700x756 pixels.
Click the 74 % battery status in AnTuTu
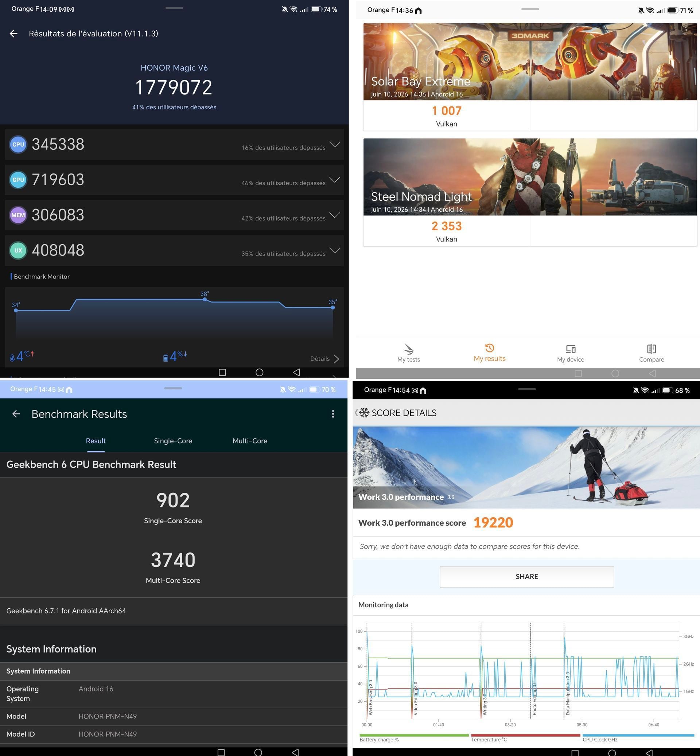324,9
